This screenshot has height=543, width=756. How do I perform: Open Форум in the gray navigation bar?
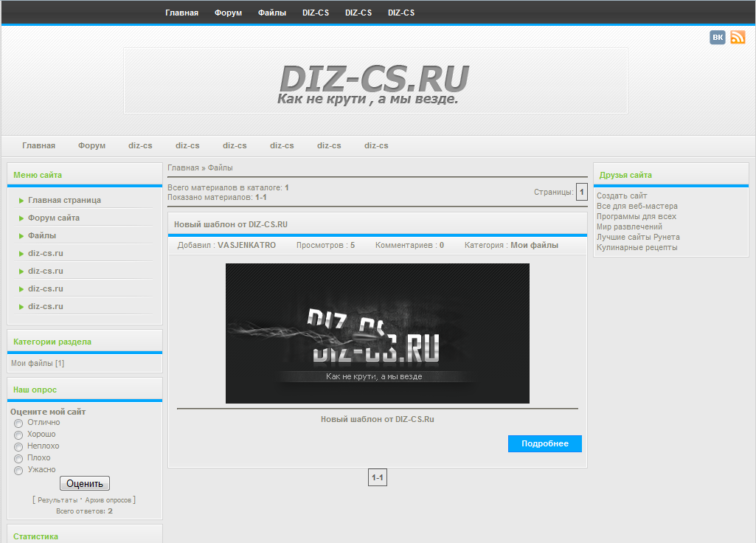(91, 145)
